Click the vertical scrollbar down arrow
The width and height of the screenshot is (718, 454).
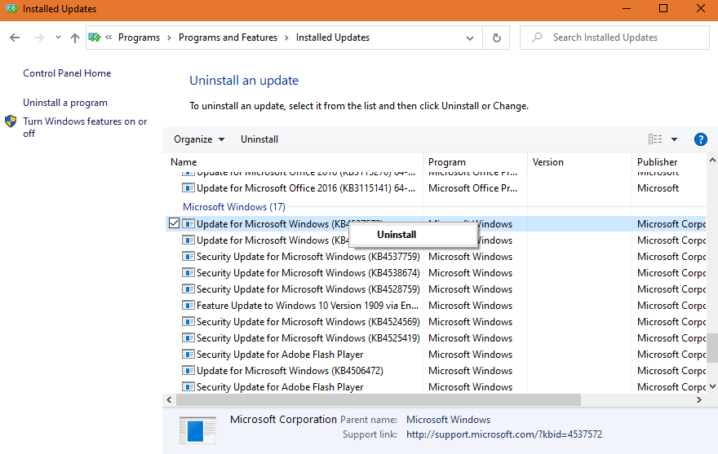click(x=713, y=387)
